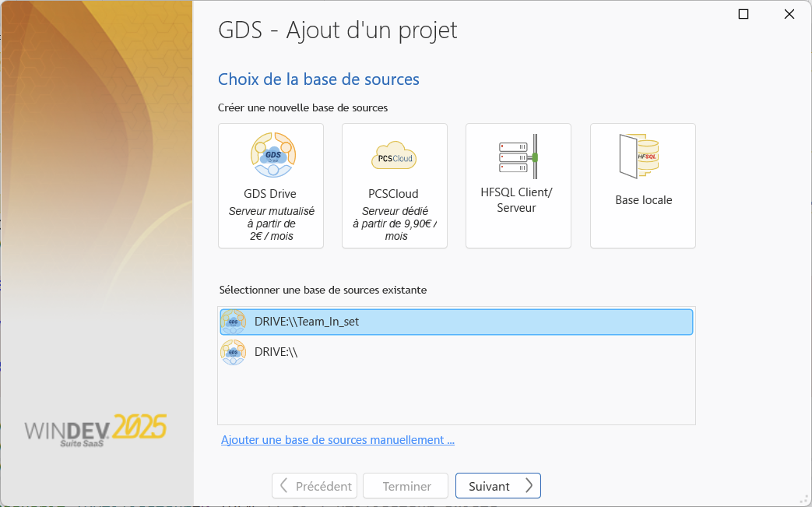The width and height of the screenshot is (812, 507).
Task: Choose the PCSCloud dedicated server card
Action: [x=395, y=186]
